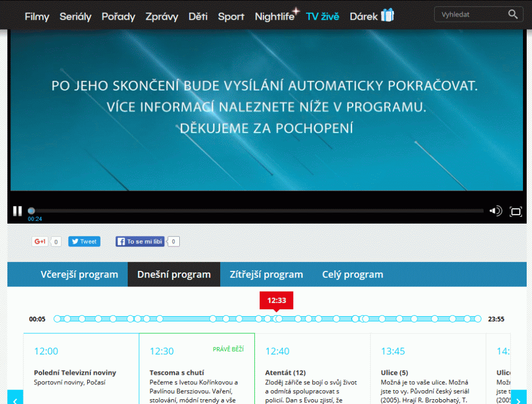Click the Google +1 icon

[x=39, y=241]
